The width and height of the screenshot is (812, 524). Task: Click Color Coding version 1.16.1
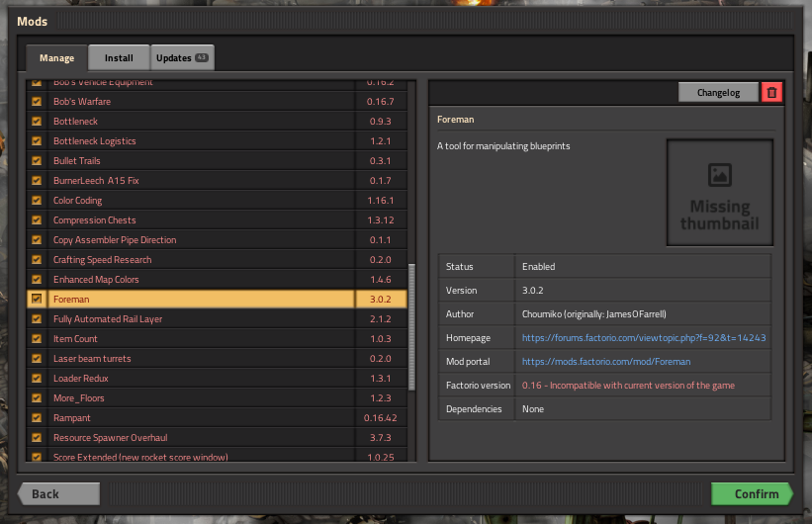click(x=381, y=201)
